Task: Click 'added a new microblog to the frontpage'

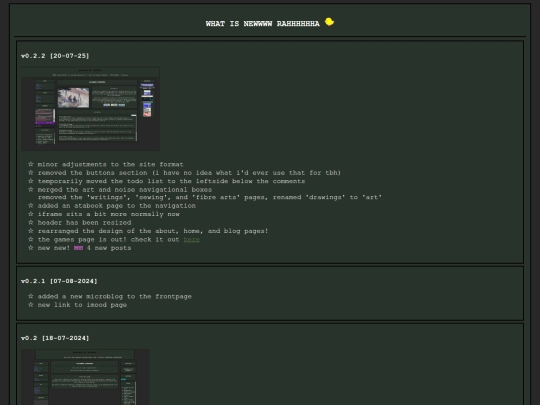Action: coord(115,297)
